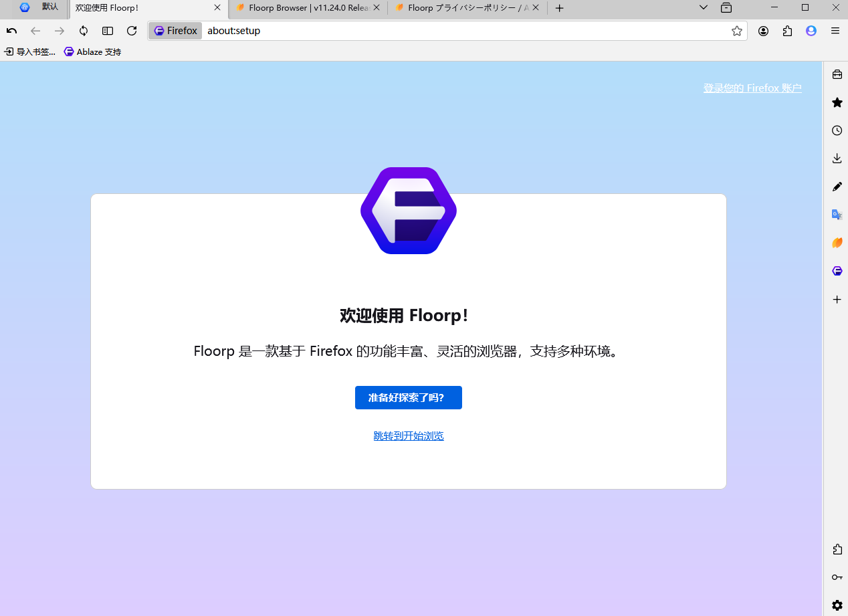The height and width of the screenshot is (616, 848).
Task: Open the Notes sidebar panel
Action: tap(837, 187)
